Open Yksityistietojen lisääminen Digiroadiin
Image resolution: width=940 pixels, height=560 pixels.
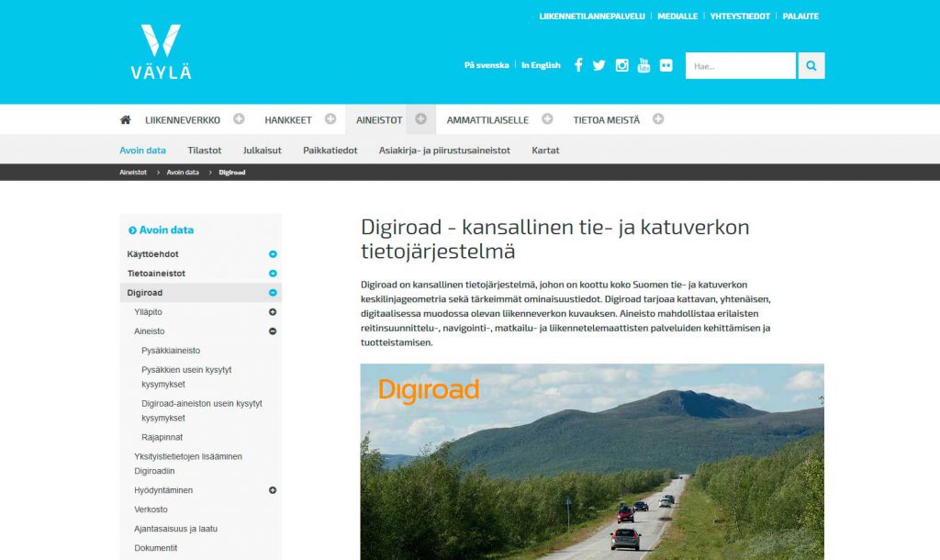[x=188, y=464]
